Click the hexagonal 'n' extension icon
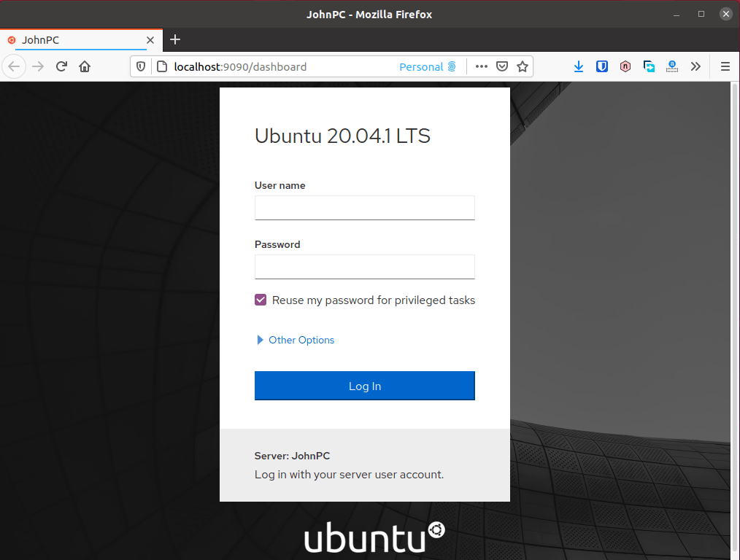The image size is (740, 560). click(625, 66)
